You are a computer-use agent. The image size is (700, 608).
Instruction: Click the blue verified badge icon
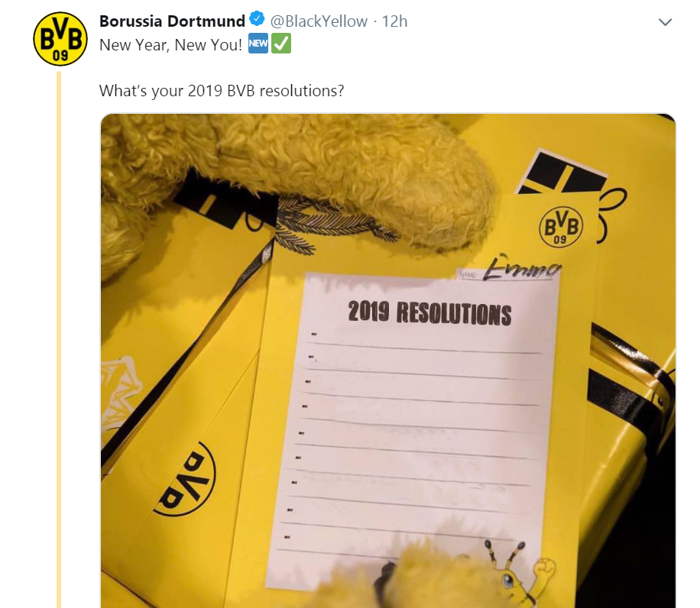click(x=257, y=19)
